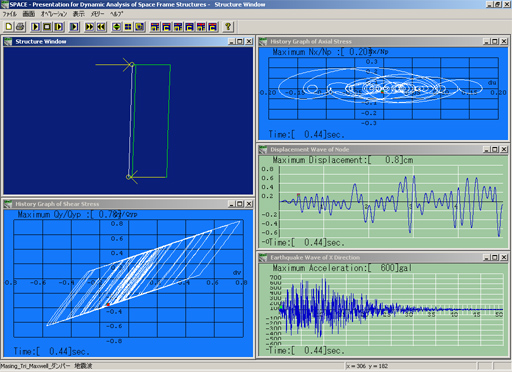Click third of six red-blue graph icons
This screenshot has height=372, width=512.
click(178, 27)
